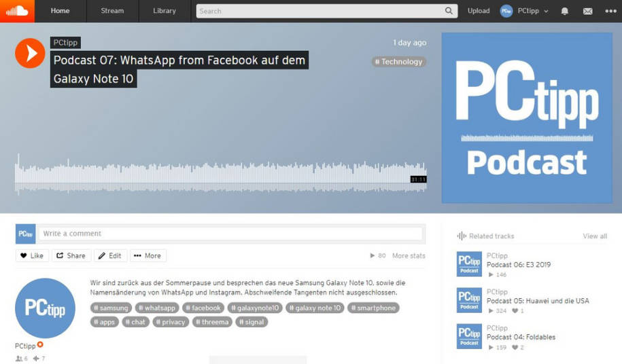Click the podcast title text
Image resolution: width=622 pixels, height=364 pixels.
pyautogui.click(x=179, y=69)
